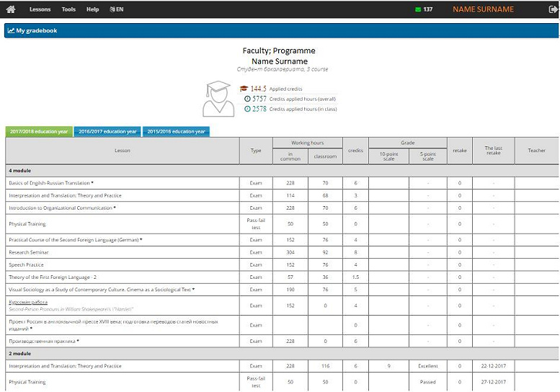This screenshot has height=392, width=560.
Task: Click the chart icon next to My gradebook
Action: 11,31
